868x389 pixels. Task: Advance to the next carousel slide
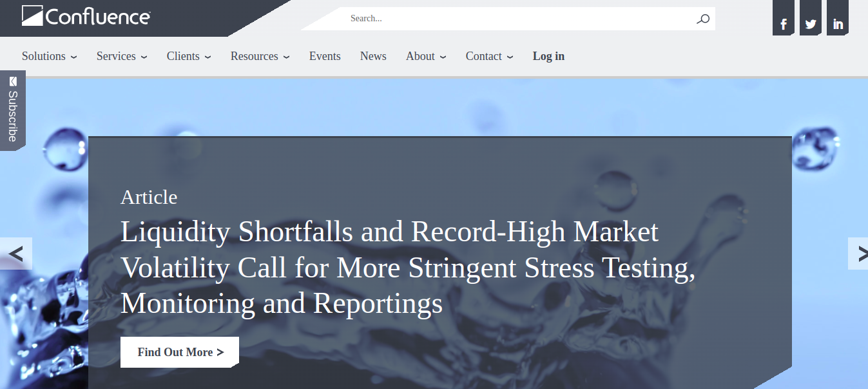[x=858, y=254]
